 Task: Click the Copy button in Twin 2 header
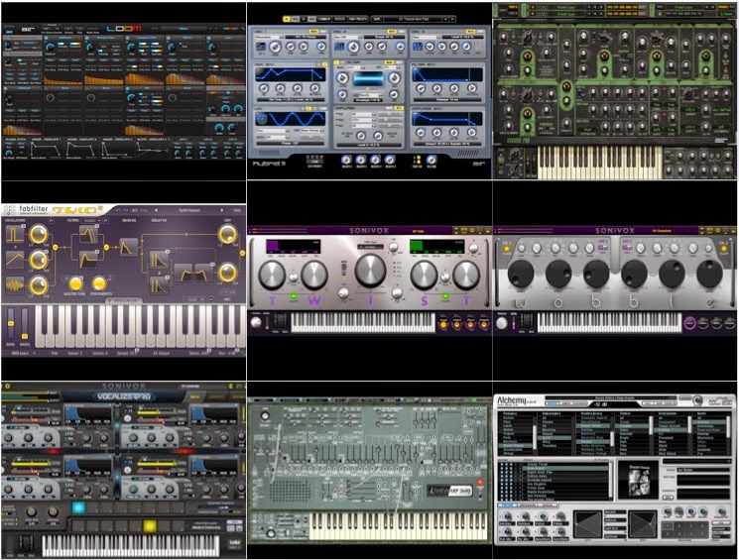click(x=144, y=210)
